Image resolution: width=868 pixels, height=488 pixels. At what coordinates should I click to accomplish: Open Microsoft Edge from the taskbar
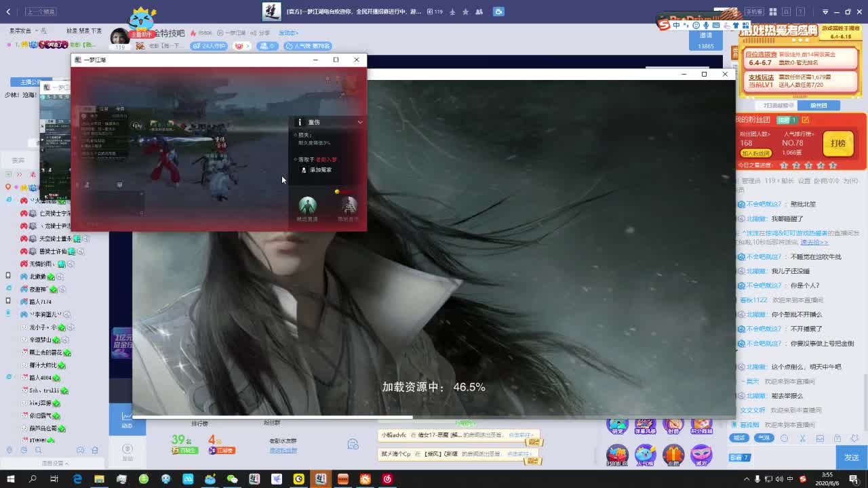[x=77, y=479]
